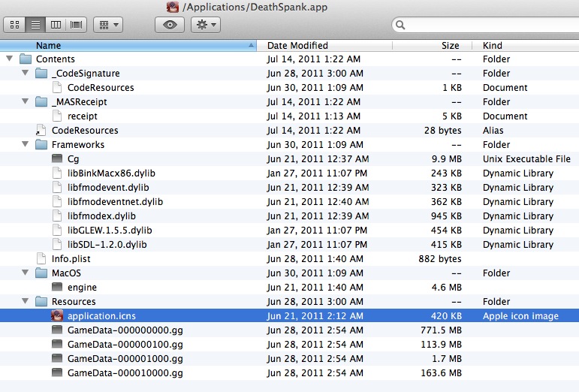
Task: Click the libBinkMacx86.dylib file icon
Action: 57,173
